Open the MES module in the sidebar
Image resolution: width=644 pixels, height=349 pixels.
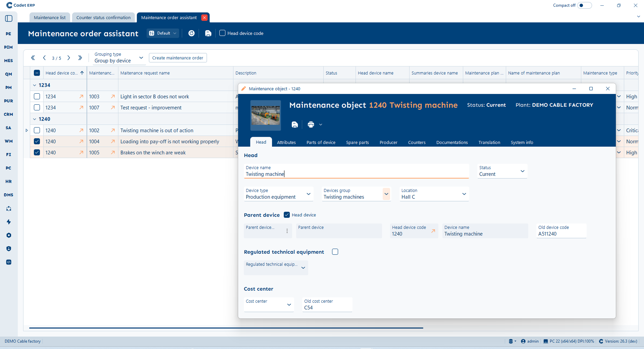point(8,61)
